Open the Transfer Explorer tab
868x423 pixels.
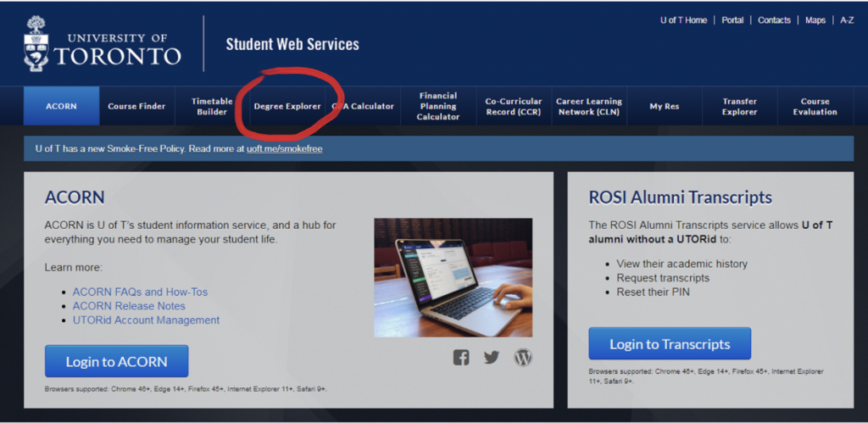pyautogui.click(x=739, y=107)
